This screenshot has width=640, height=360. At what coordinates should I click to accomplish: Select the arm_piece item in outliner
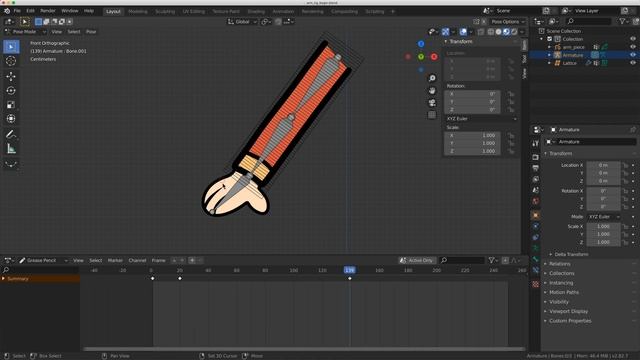coord(573,47)
